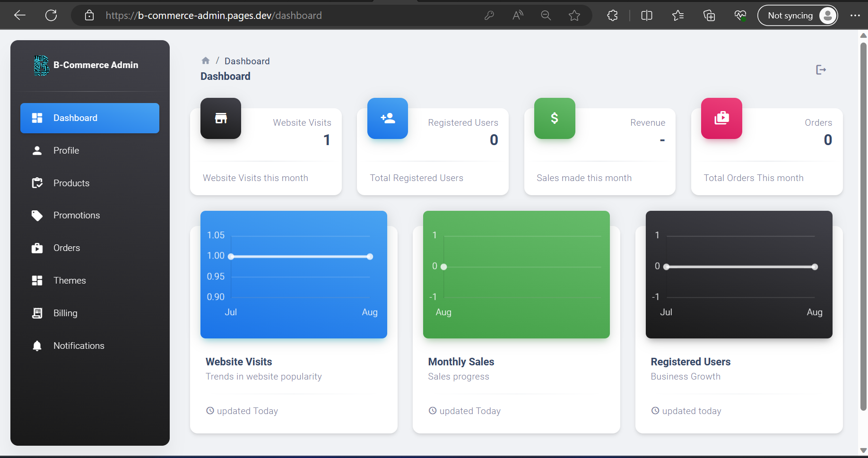Screen dimensions: 868x458
Task: Click the logout icon at the top right
Action: tap(821, 69)
